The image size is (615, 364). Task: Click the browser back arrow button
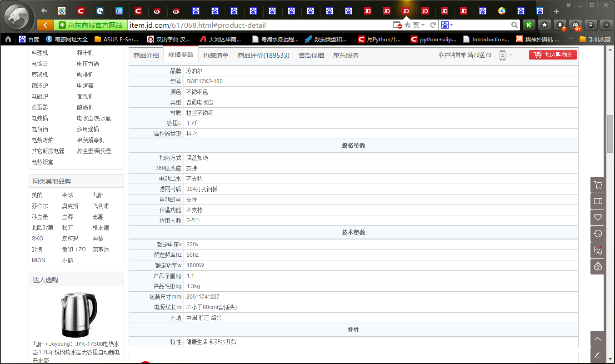click(x=45, y=25)
